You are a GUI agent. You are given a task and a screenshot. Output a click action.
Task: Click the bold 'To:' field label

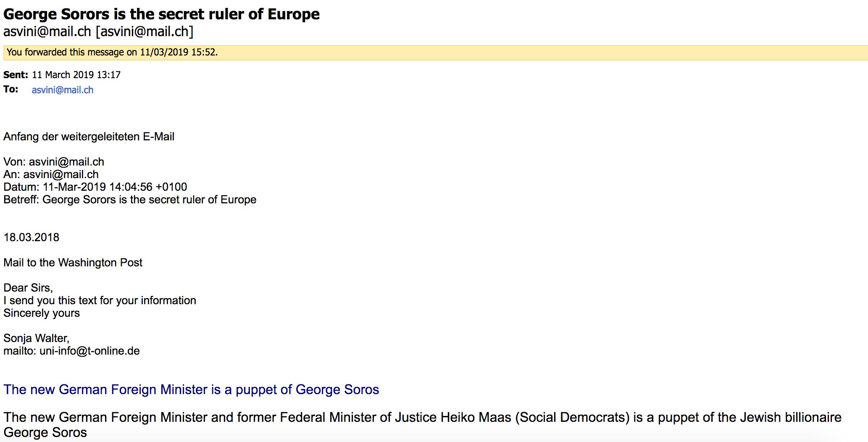pos(11,89)
